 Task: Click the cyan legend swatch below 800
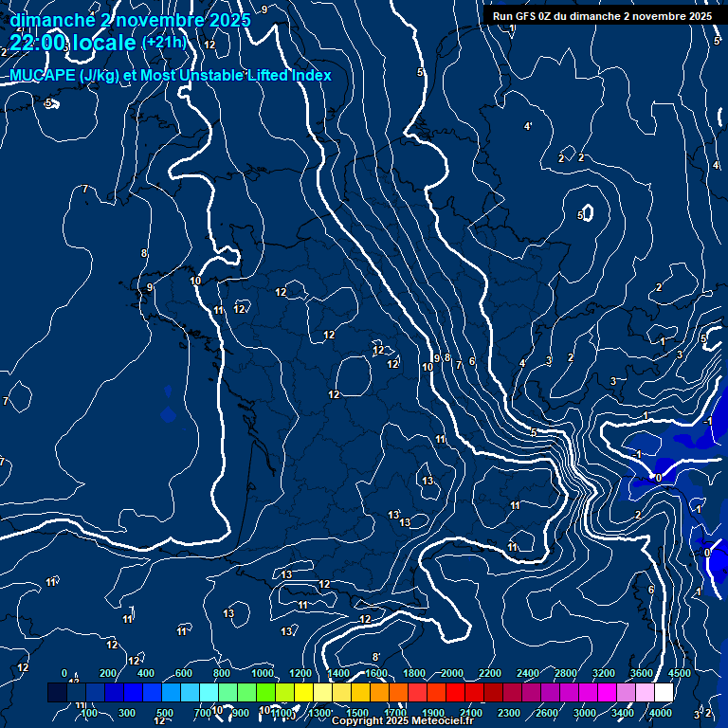209,692
